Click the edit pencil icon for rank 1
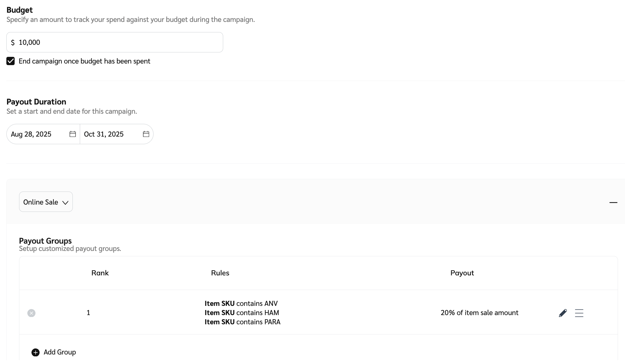This screenshot has height=364, width=625. (563, 313)
